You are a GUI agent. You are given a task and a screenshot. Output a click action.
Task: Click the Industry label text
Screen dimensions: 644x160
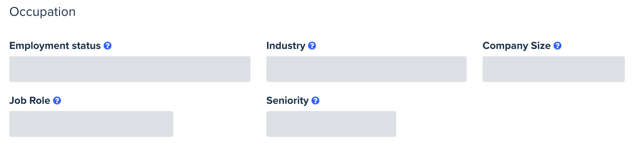coord(286,46)
